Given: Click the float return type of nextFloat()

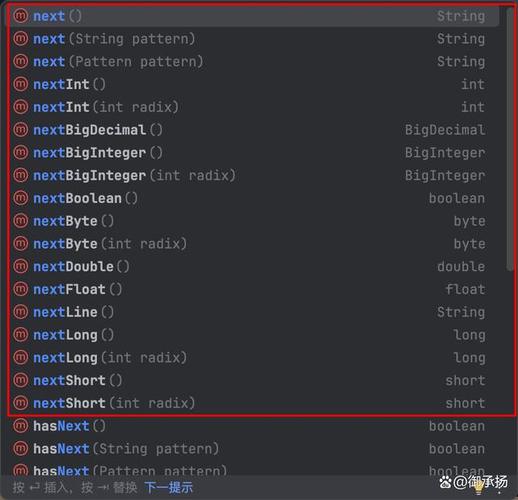Looking at the screenshot, I should pyautogui.click(x=465, y=289).
